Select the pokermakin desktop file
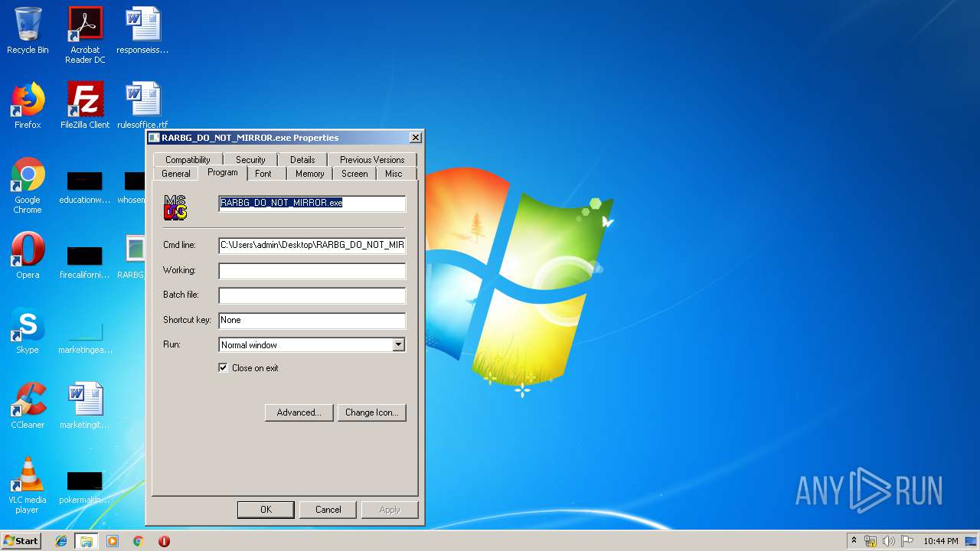The image size is (980, 551). 85,487
